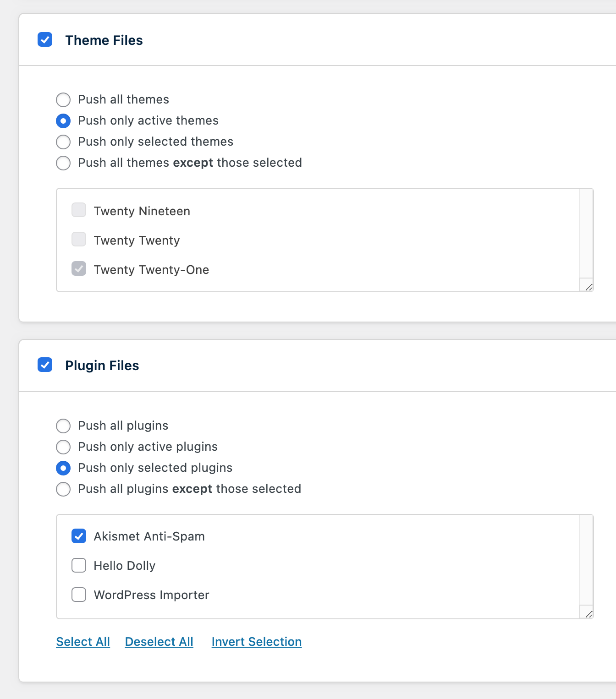Choose Push all plugins except those selected
The height and width of the screenshot is (699, 616).
click(x=63, y=489)
